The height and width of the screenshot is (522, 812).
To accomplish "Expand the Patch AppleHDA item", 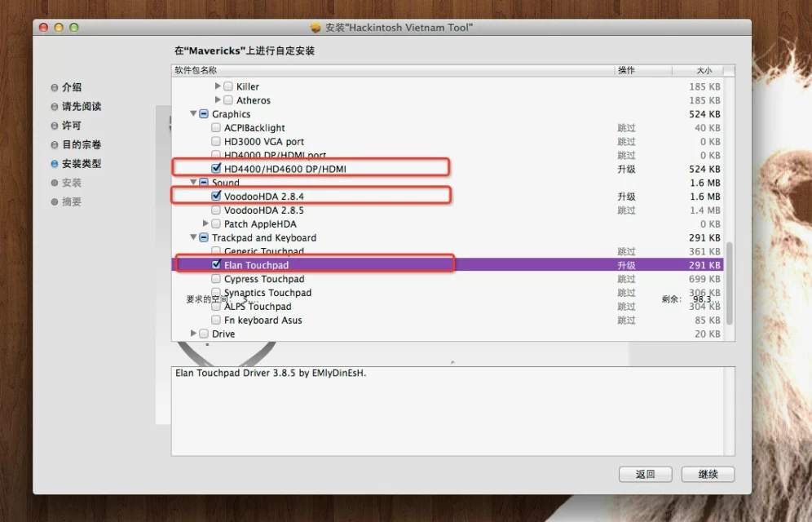I will pyautogui.click(x=205, y=223).
